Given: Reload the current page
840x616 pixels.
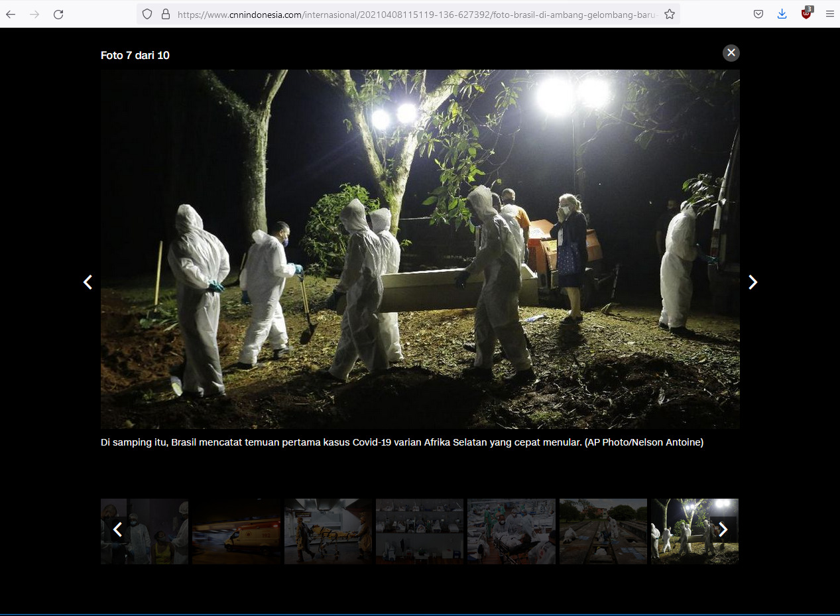Looking at the screenshot, I should (58, 14).
